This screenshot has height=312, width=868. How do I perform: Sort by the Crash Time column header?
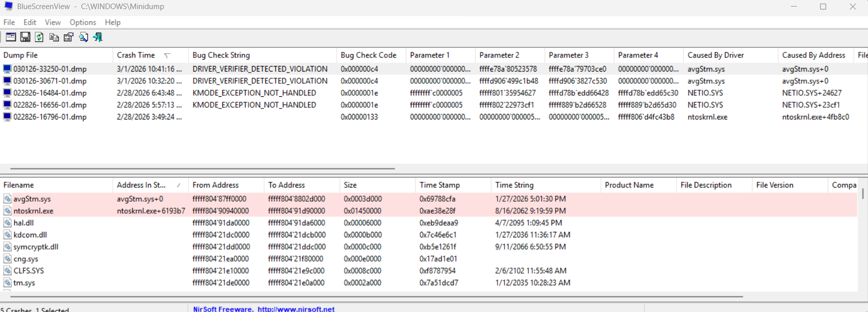click(136, 55)
